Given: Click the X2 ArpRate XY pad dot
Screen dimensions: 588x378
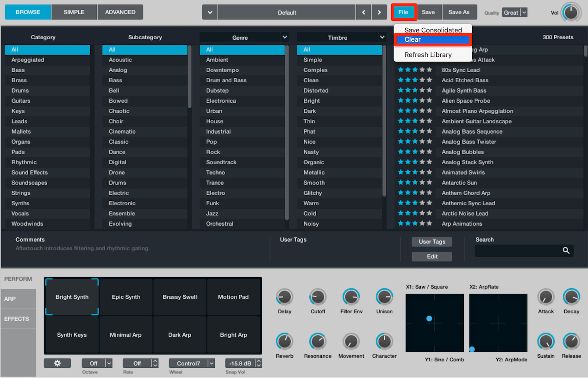Looking at the screenshot, I should (472, 349).
